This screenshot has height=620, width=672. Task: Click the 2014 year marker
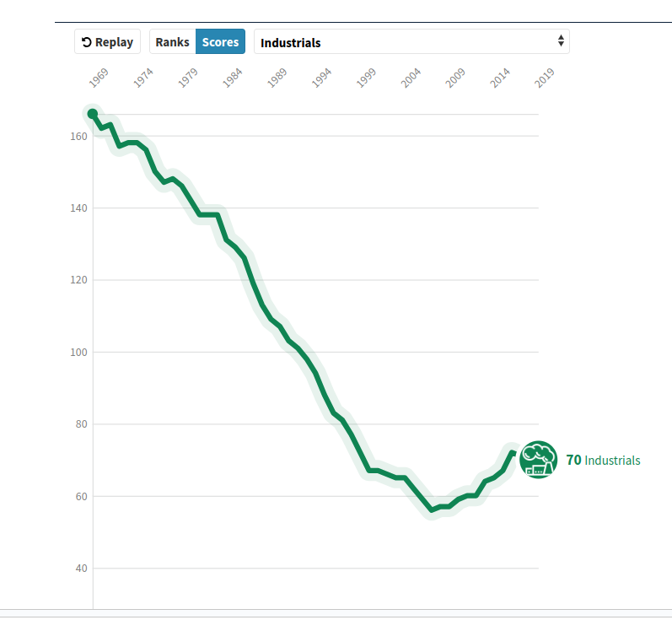pyautogui.click(x=501, y=78)
